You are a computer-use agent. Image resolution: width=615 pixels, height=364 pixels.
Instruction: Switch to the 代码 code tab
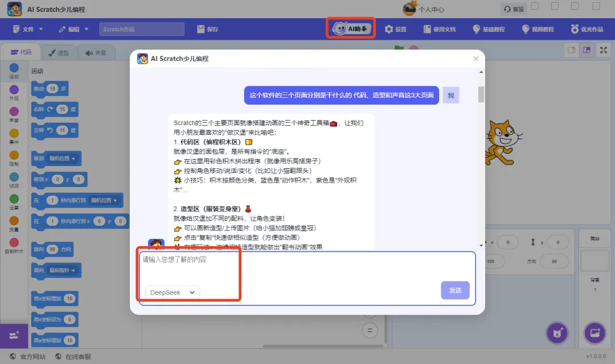21,52
